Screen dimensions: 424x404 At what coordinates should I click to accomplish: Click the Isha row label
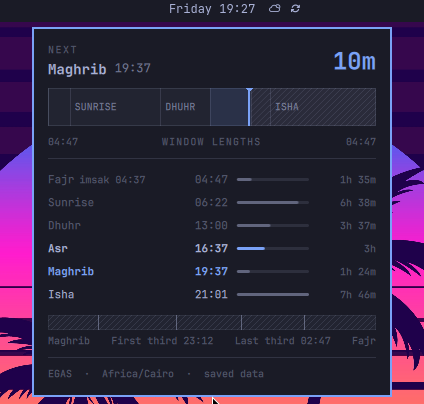pos(61,294)
